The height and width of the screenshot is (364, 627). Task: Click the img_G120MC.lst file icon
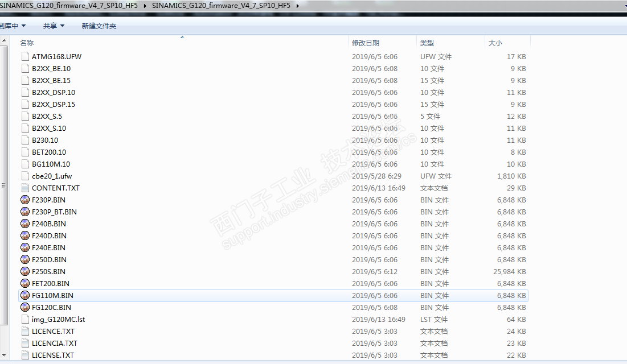[25, 319]
